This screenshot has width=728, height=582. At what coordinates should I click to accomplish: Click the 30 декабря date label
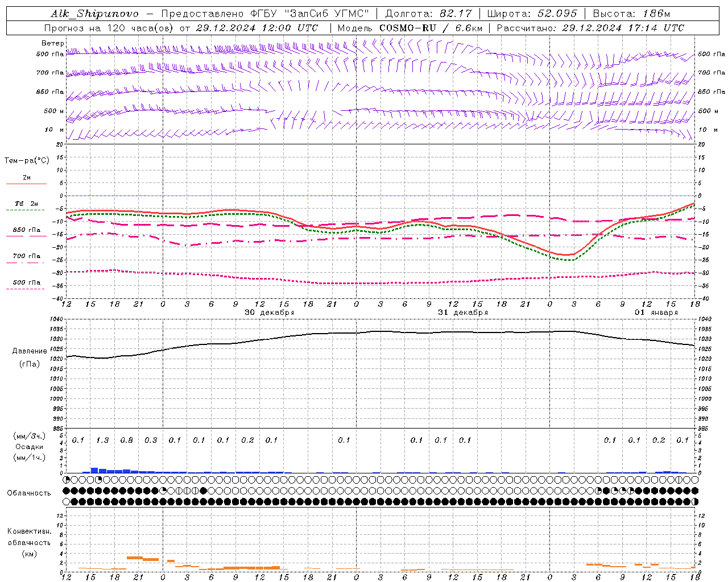click(x=270, y=313)
